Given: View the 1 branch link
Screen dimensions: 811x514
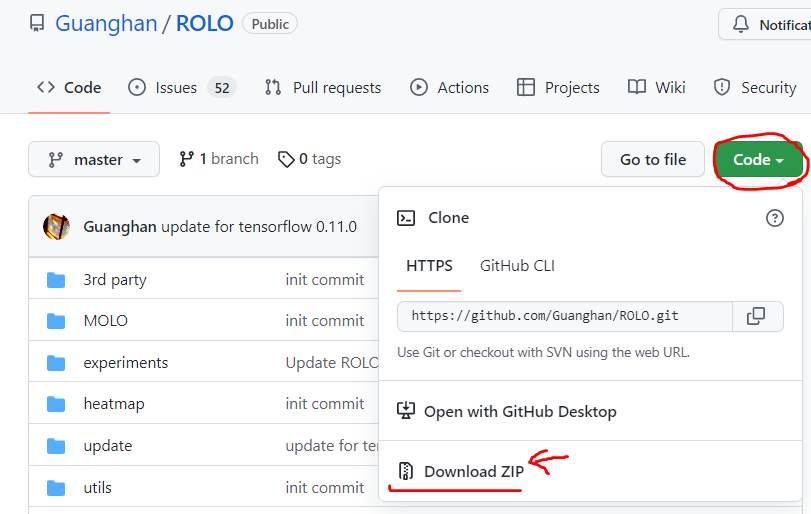Looking at the screenshot, I should (219, 159).
